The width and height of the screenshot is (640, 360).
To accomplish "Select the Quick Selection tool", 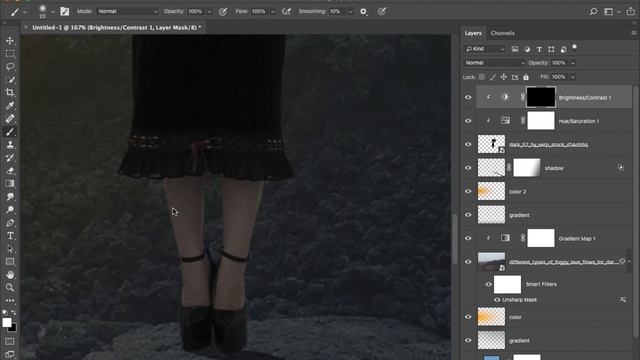I will tap(10, 80).
